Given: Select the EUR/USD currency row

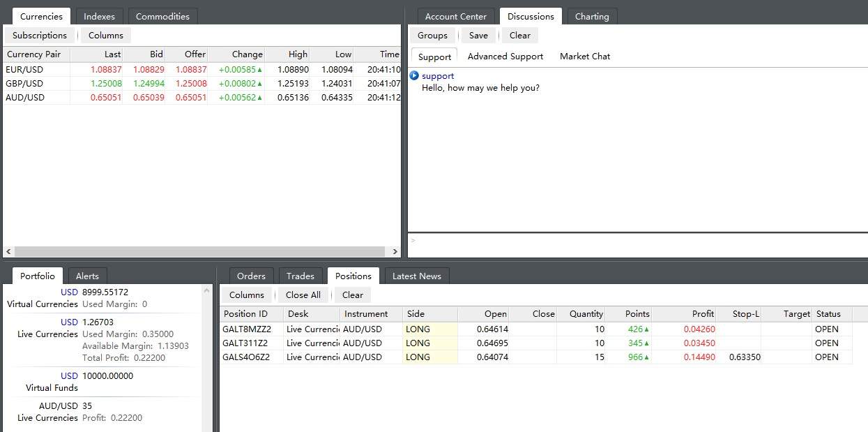Looking at the screenshot, I should click(202, 70).
